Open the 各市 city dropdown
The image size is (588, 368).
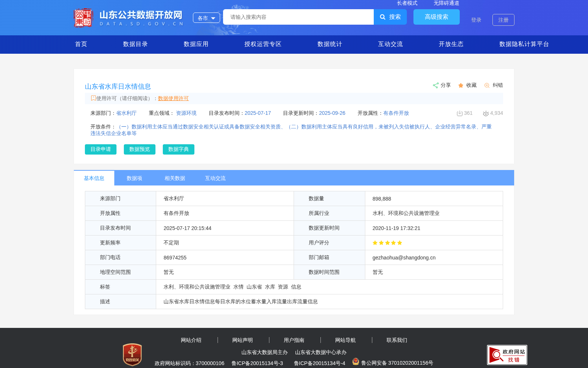click(x=207, y=18)
